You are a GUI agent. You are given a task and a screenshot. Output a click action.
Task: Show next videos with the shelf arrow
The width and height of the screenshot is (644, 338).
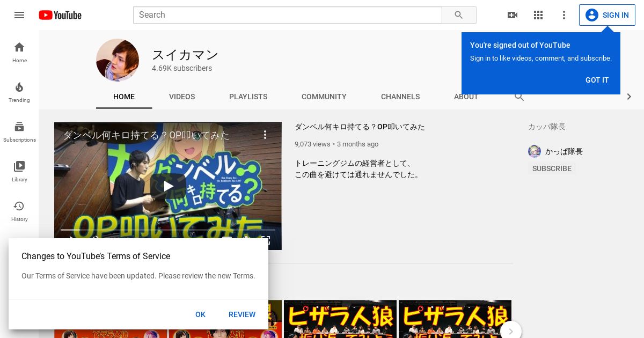click(511, 331)
